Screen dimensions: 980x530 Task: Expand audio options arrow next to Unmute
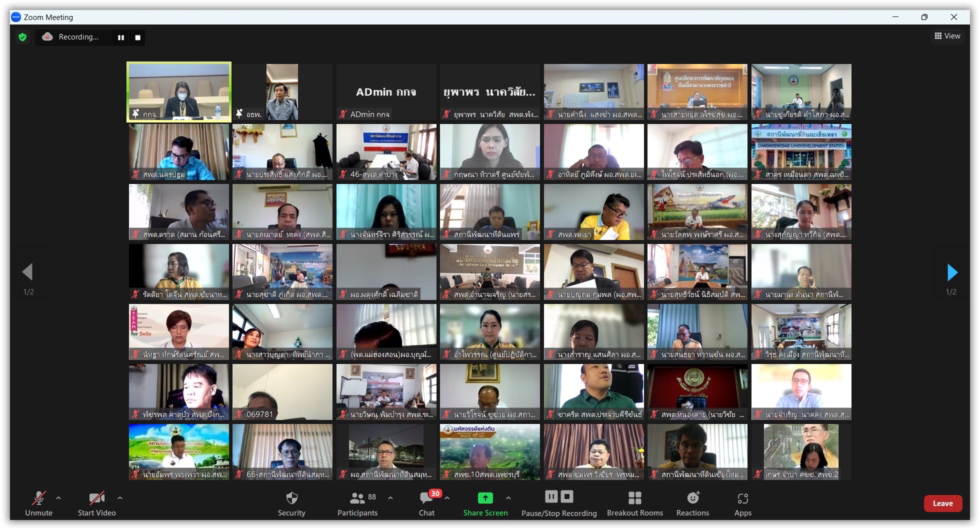click(x=58, y=498)
